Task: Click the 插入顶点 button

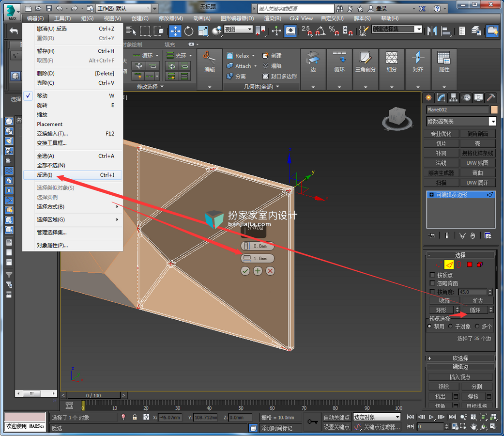Action: click(460, 377)
